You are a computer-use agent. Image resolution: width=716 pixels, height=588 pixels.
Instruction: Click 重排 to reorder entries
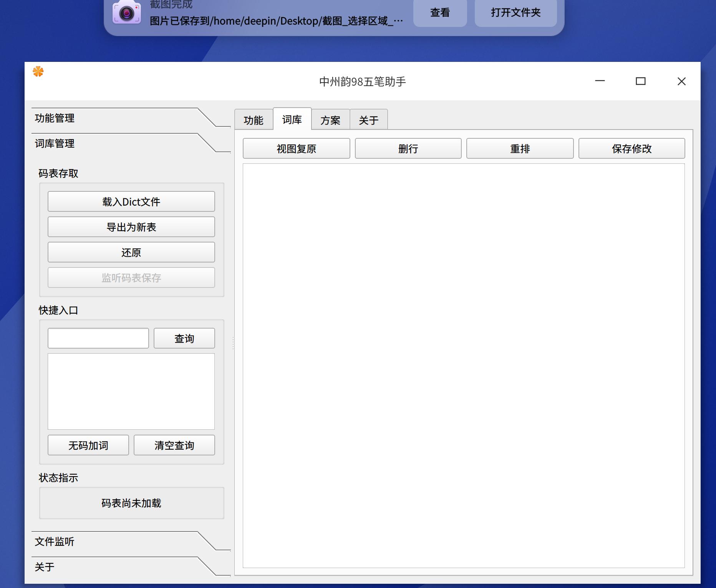point(520,148)
